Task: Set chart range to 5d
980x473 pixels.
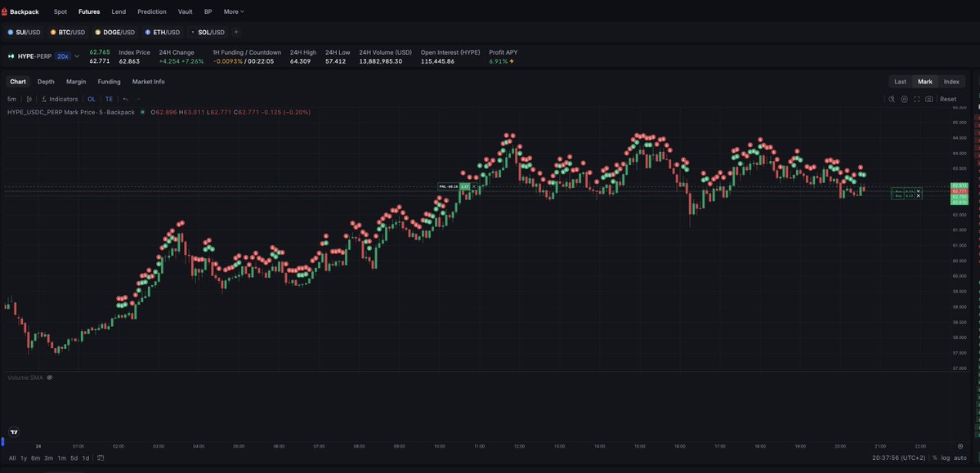Action: [74, 458]
